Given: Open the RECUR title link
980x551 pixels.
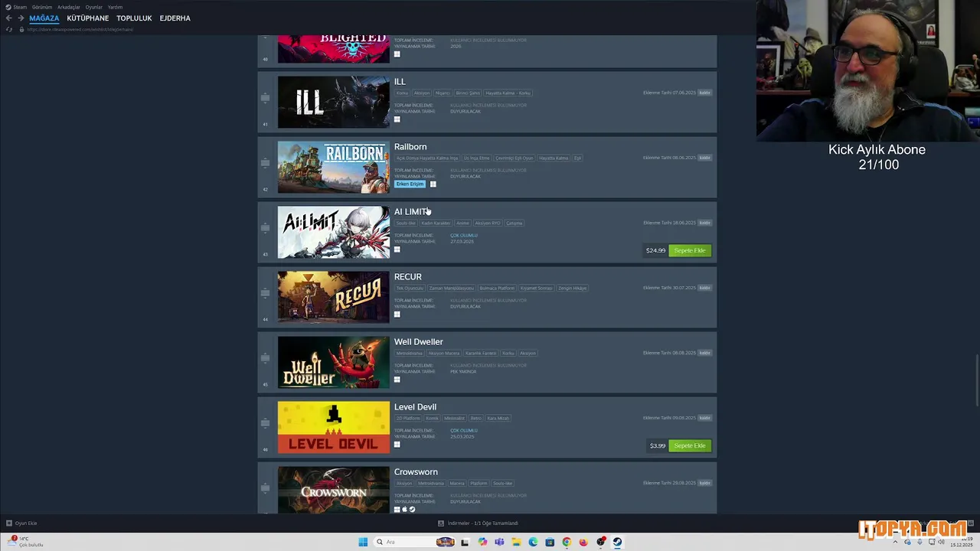Looking at the screenshot, I should click(x=408, y=277).
